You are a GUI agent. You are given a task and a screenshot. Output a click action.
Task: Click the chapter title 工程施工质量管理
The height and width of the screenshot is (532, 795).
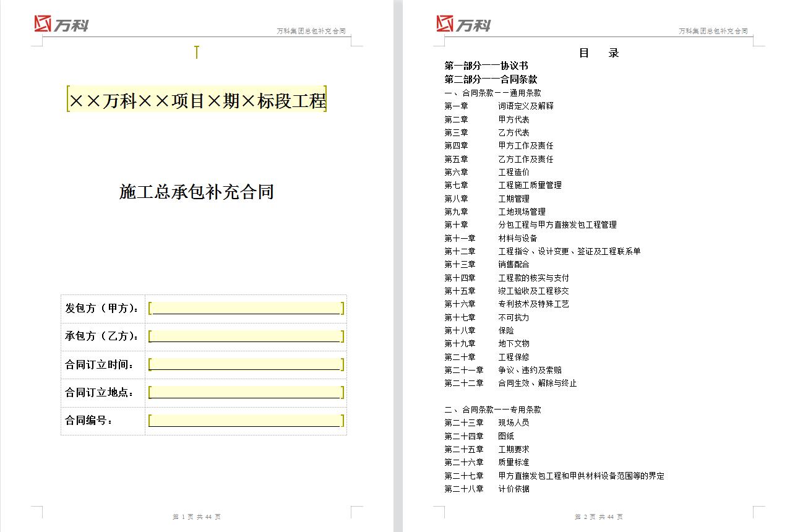(x=530, y=185)
